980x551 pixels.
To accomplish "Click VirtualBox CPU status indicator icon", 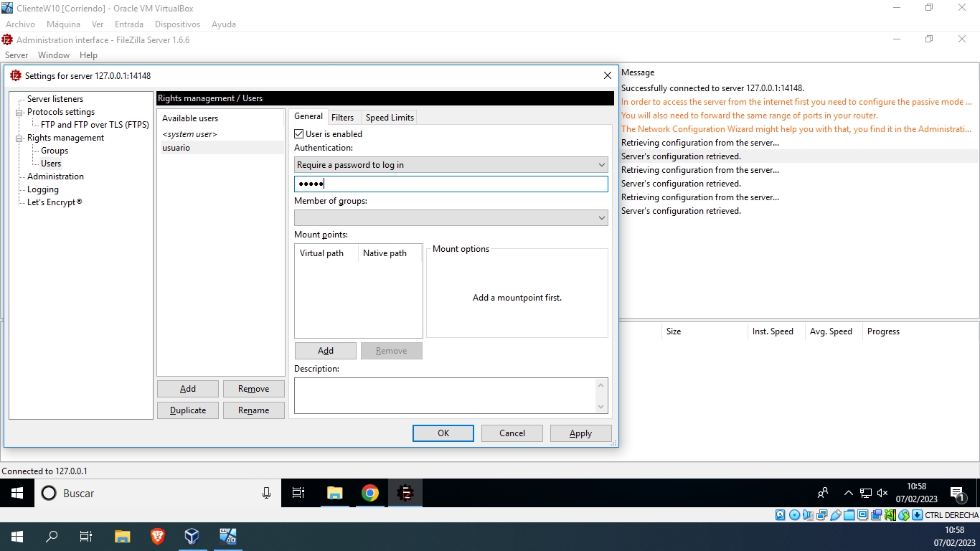I will tap(890, 515).
